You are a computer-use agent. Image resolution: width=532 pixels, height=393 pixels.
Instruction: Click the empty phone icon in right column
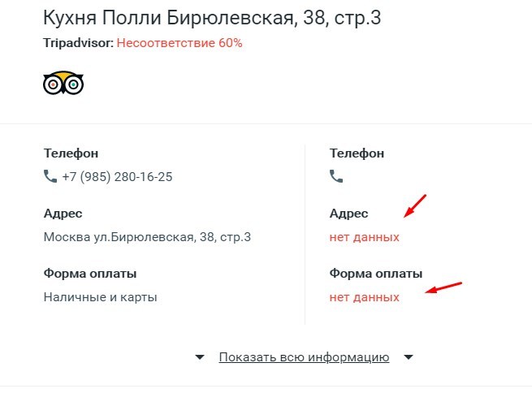click(x=336, y=175)
